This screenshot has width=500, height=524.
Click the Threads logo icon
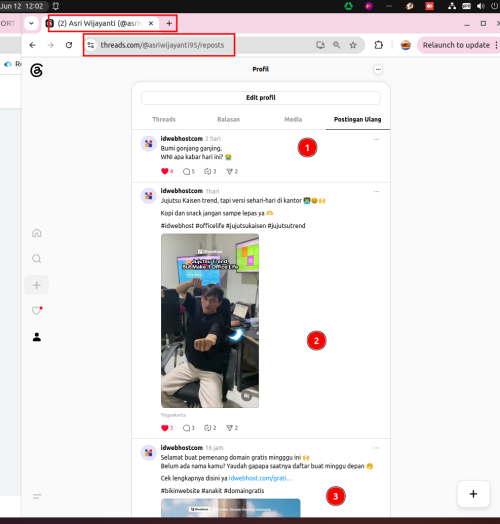click(36, 71)
